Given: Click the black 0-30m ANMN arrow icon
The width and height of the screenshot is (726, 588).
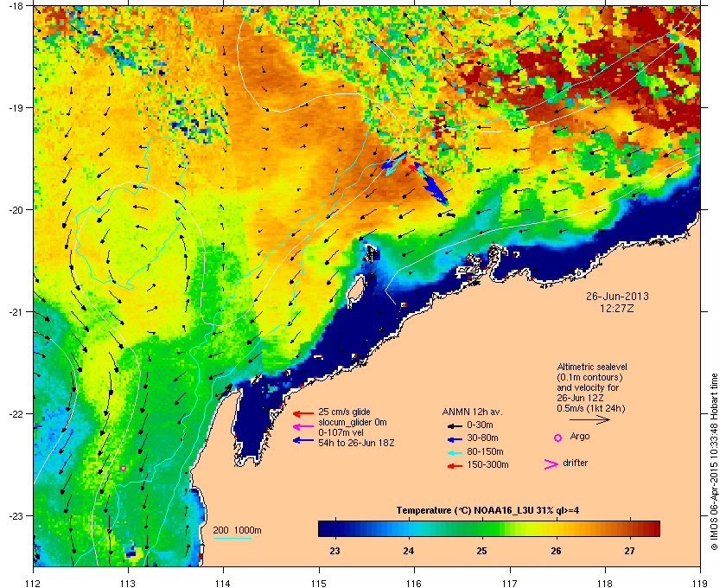Looking at the screenshot, I should coord(455,425).
